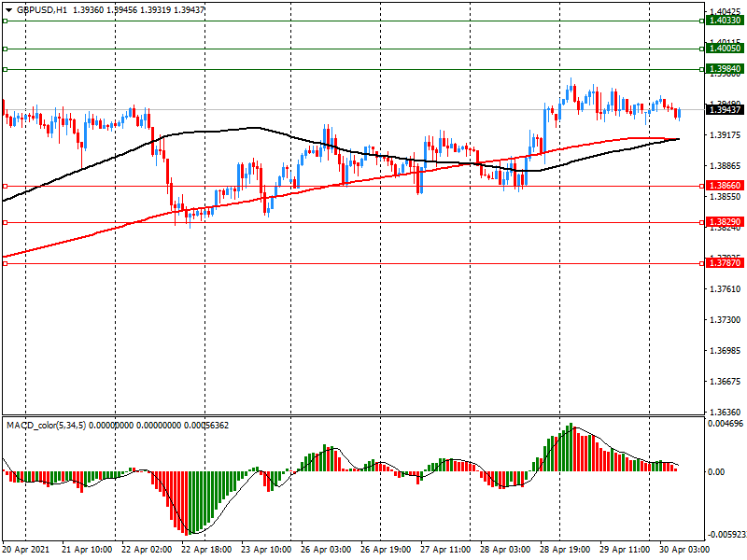Select the 1.39840 green resistance price tag
This screenshot has width=747, height=560.
coord(725,69)
